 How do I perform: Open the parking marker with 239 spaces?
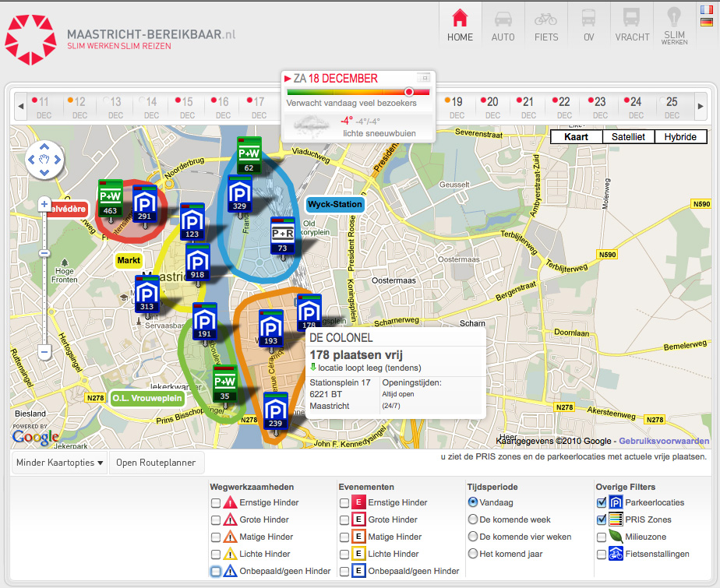point(275,410)
